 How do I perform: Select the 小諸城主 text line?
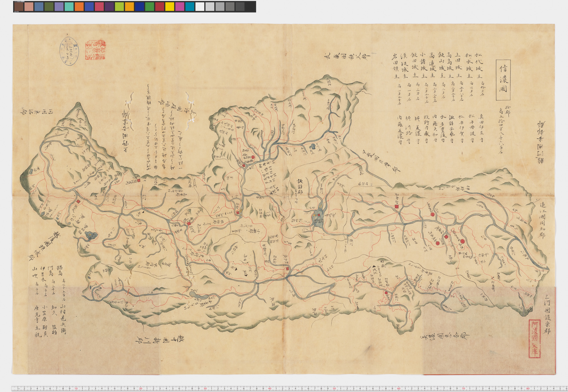[x=423, y=65]
